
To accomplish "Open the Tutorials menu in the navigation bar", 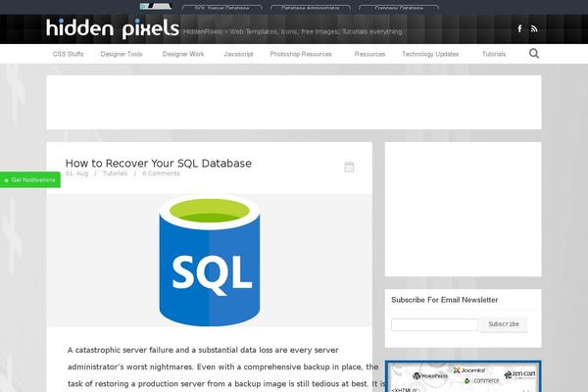I will click(494, 54).
